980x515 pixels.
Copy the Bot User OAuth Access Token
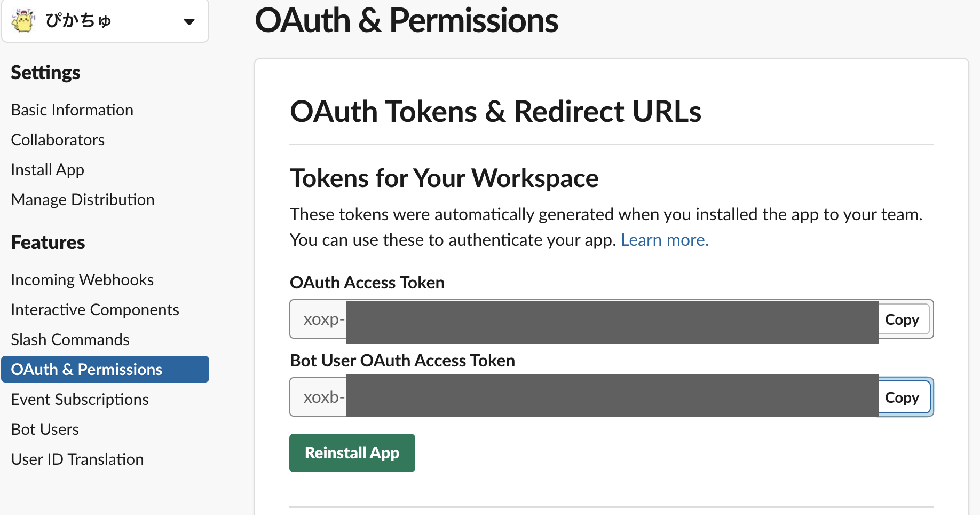tap(902, 397)
